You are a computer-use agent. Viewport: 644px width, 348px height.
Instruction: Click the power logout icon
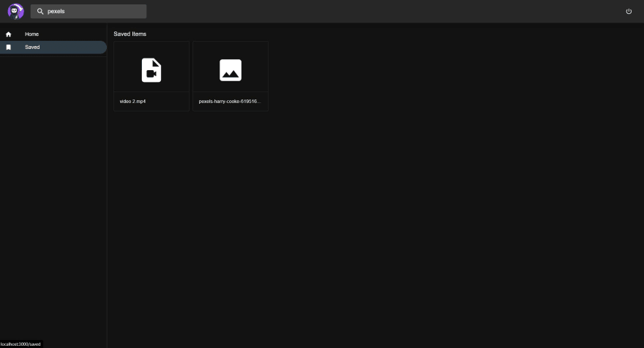pos(629,12)
